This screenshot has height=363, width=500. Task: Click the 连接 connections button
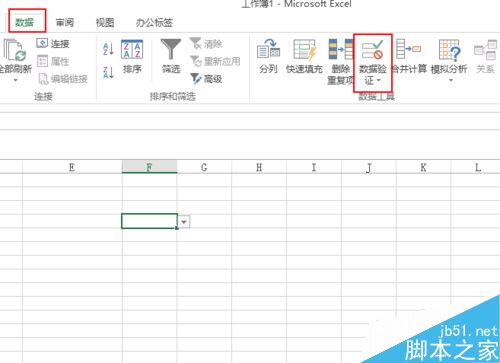pyautogui.click(x=53, y=43)
